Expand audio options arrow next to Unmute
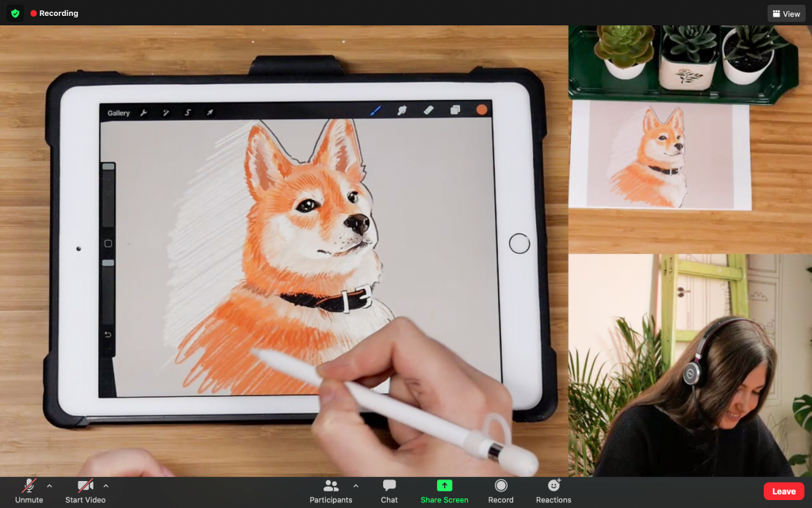Image resolution: width=812 pixels, height=508 pixels. [x=49, y=487]
